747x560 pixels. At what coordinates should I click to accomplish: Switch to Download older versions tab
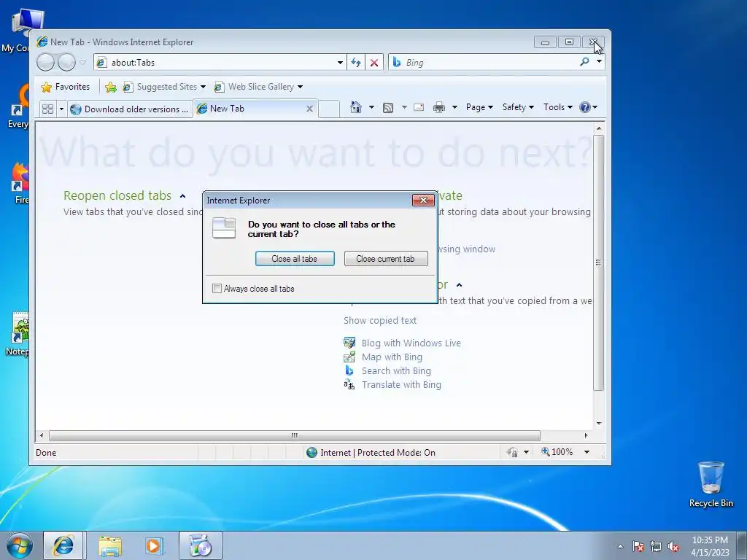coord(130,109)
